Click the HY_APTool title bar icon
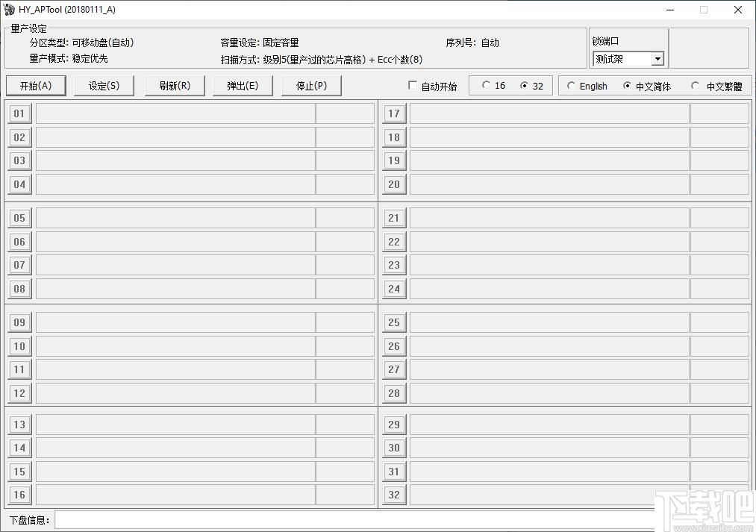 (x=9, y=9)
